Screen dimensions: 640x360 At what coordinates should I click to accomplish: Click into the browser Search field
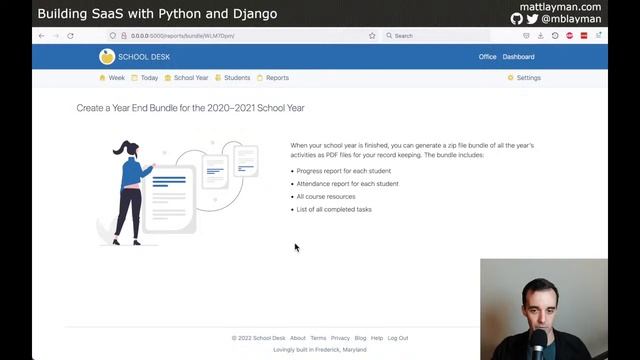point(437,36)
